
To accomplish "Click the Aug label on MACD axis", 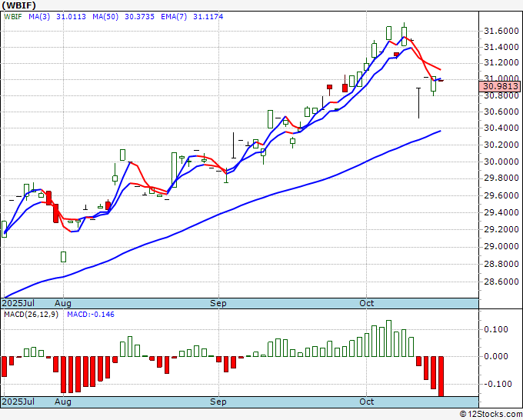I will coord(63,402).
